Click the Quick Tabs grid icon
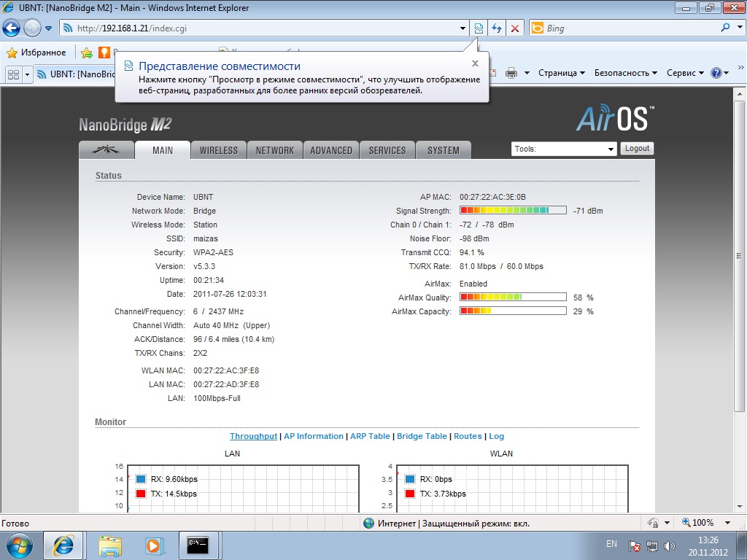This screenshot has height=560, width=747. (13, 74)
